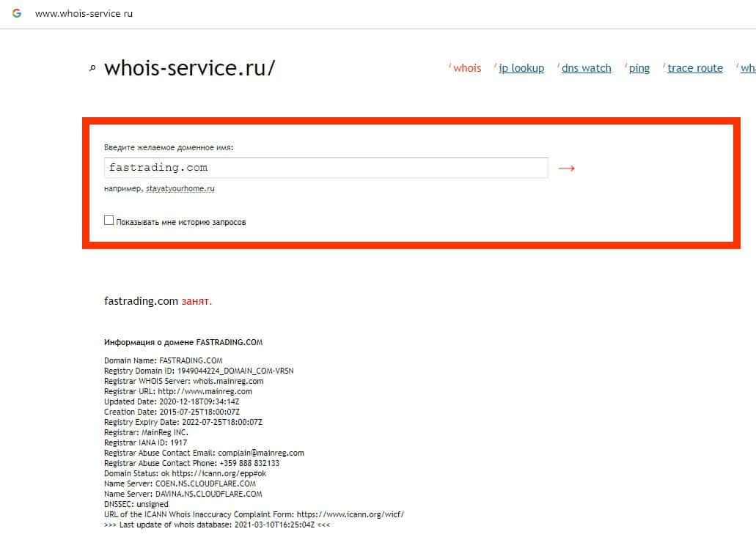
Task: Select the Registrar URL line
Action: (x=178, y=391)
